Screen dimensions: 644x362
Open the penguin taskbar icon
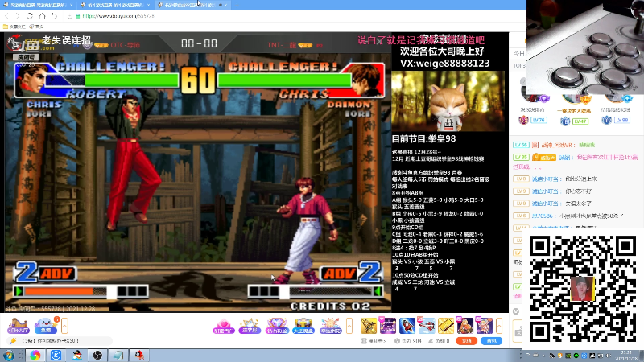coord(76,356)
